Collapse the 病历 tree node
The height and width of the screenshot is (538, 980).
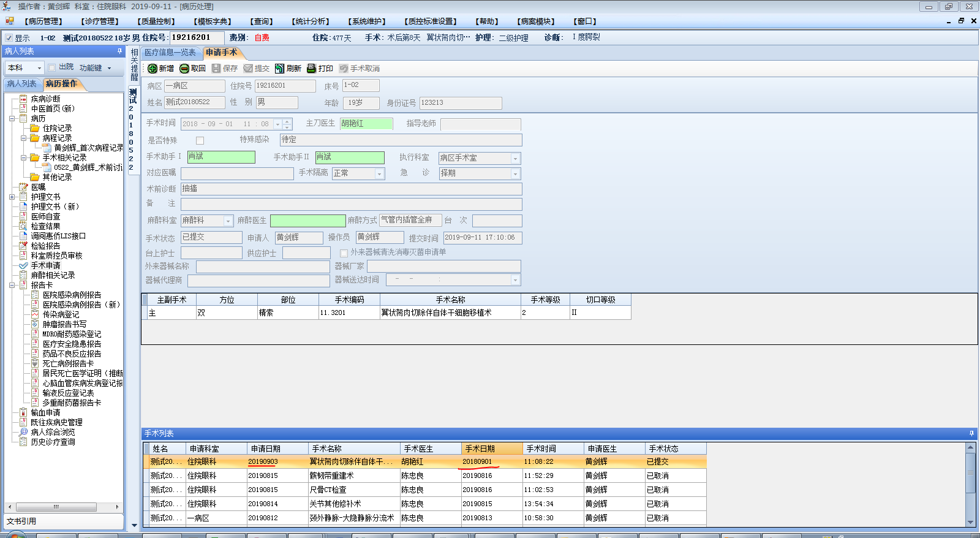pos(12,118)
